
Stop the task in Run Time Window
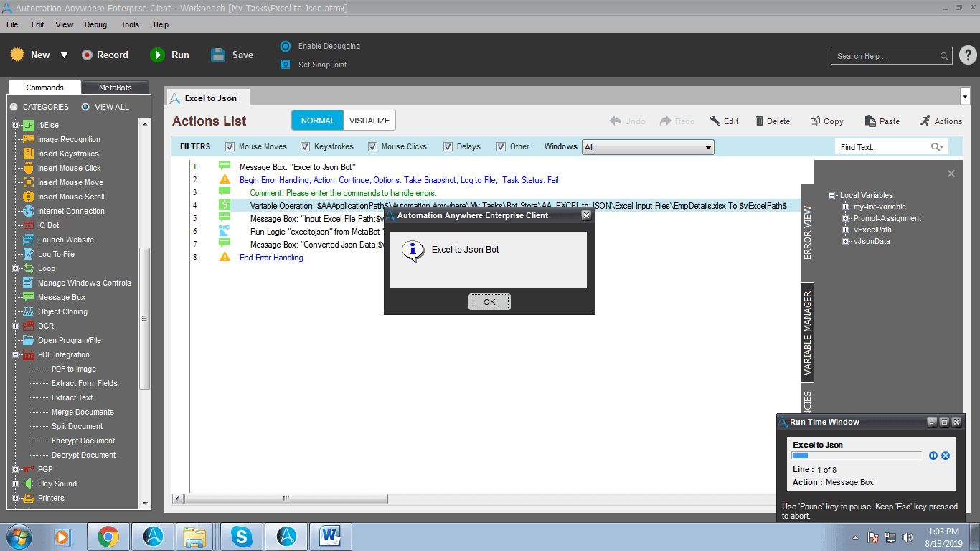pos(946,456)
